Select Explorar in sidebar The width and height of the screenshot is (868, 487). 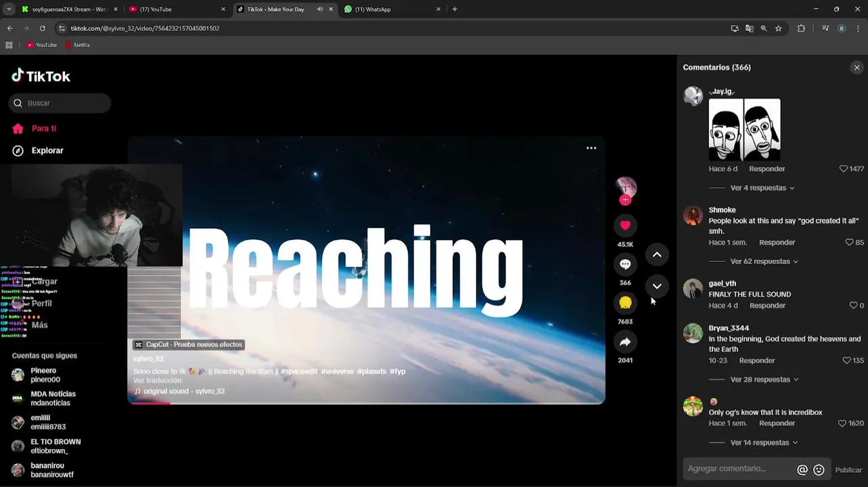point(38,151)
